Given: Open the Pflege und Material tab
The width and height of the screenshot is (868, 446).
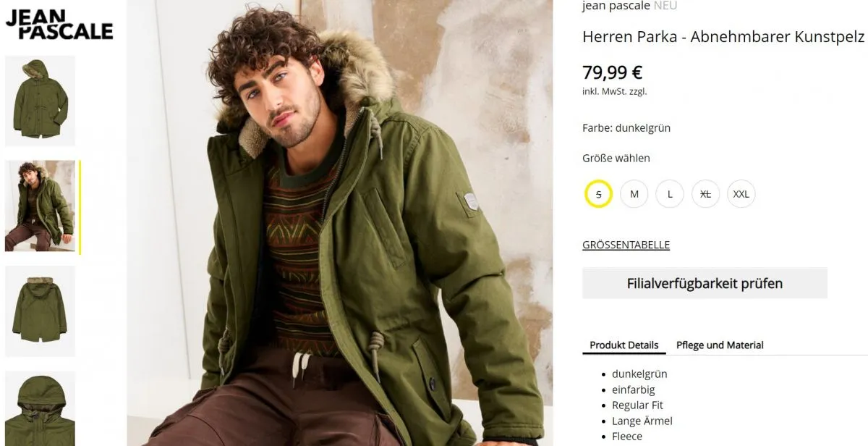Looking at the screenshot, I should click(x=720, y=345).
